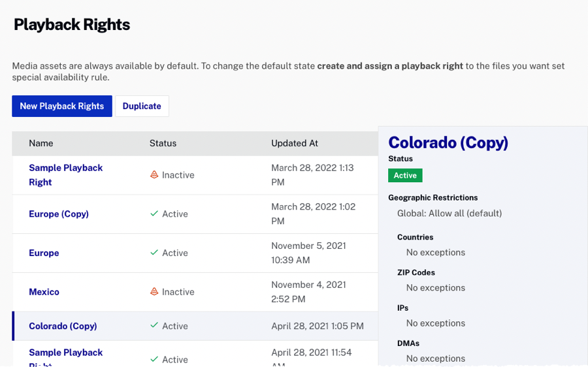Select the Mexico playback right
The height and width of the screenshot is (367, 588).
(x=44, y=292)
